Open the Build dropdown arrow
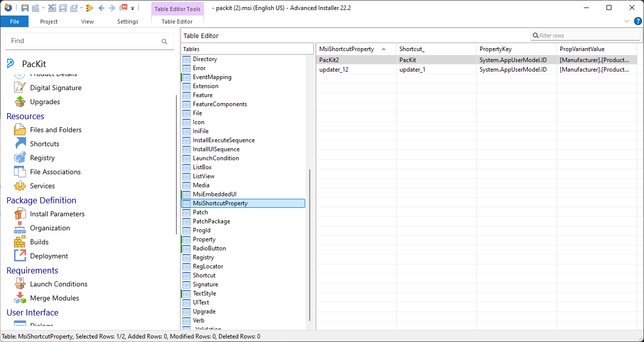This screenshot has height=342, width=644. (x=44, y=8)
